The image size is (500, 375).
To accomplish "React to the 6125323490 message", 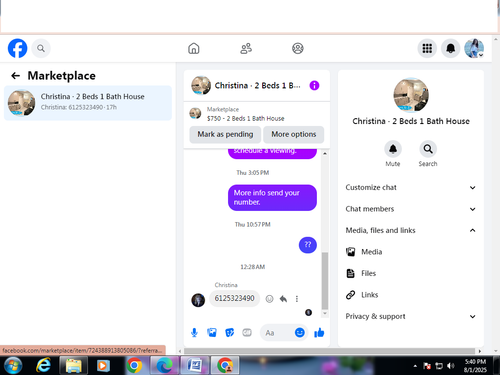I will click(x=269, y=299).
